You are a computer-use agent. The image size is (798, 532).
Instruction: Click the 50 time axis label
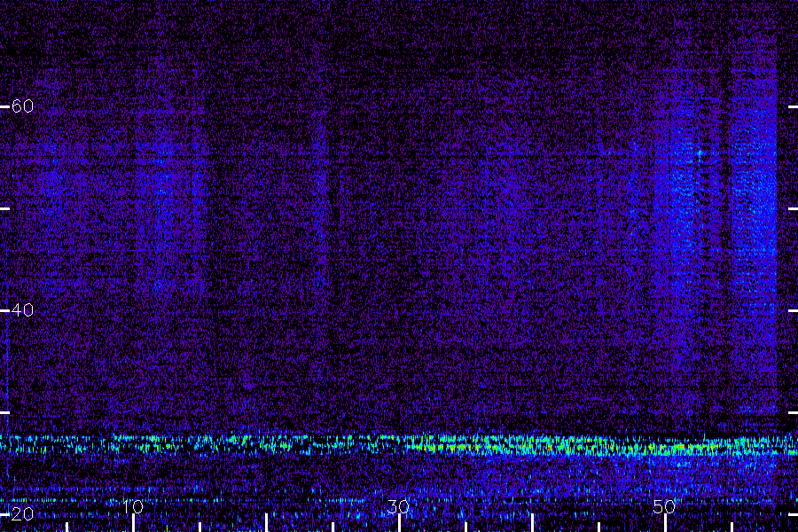664,506
